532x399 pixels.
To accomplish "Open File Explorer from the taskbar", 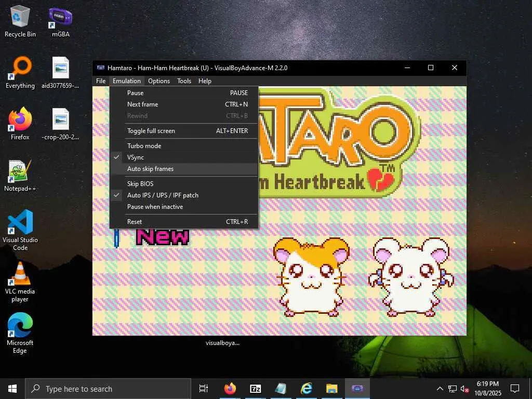I will (x=332, y=389).
